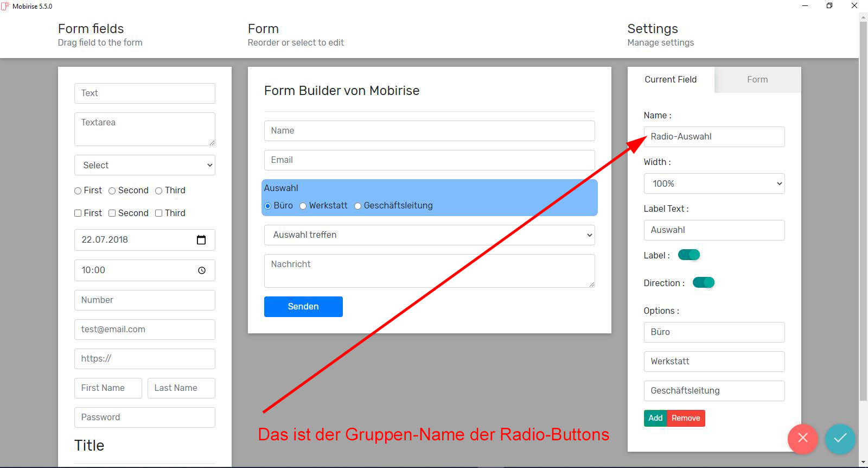Switch to the Form settings tab
This screenshot has width=868, height=468.
(x=757, y=79)
